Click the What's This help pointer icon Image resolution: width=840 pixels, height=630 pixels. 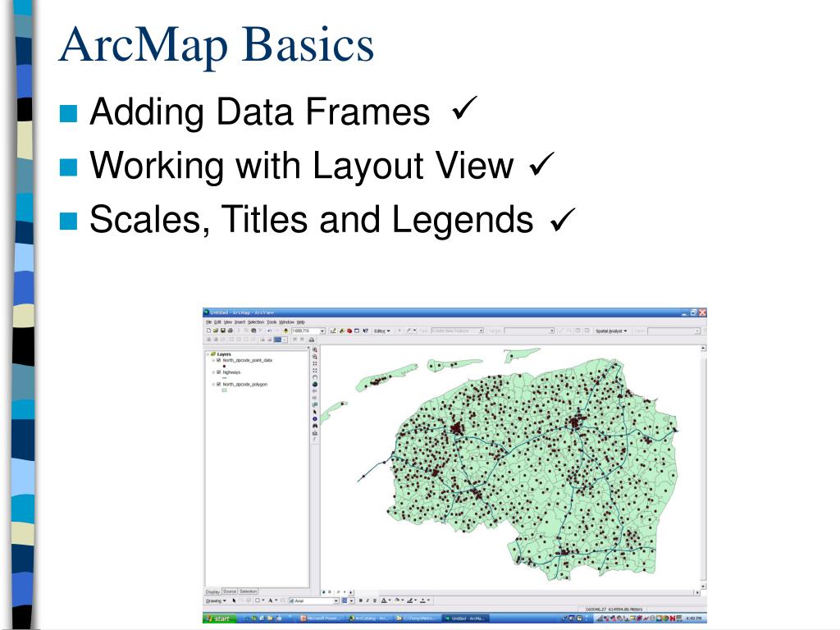click(x=365, y=331)
